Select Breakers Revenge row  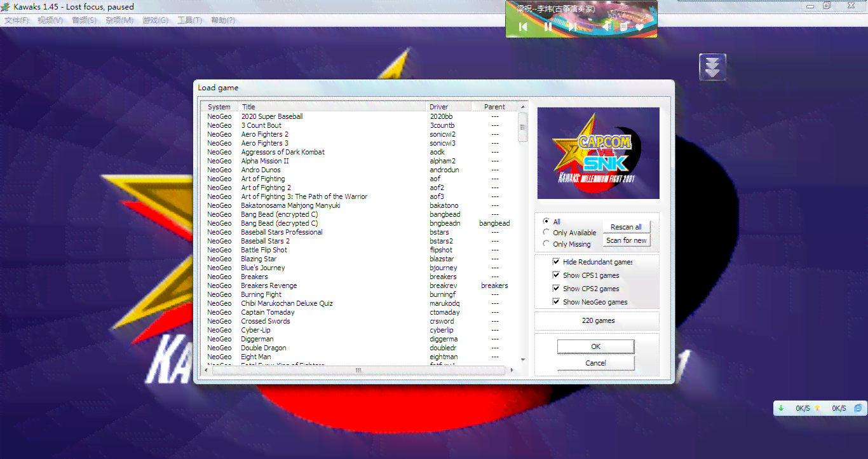point(360,285)
